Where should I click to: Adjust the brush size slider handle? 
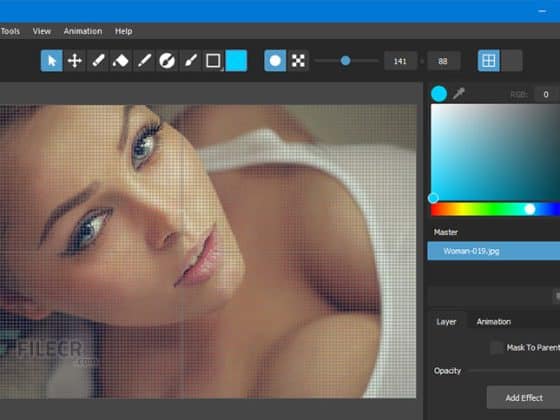345,61
